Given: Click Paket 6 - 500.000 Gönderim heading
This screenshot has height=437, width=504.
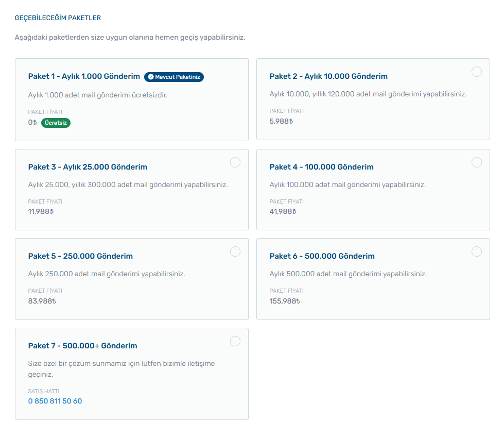Looking at the screenshot, I should tap(322, 256).
